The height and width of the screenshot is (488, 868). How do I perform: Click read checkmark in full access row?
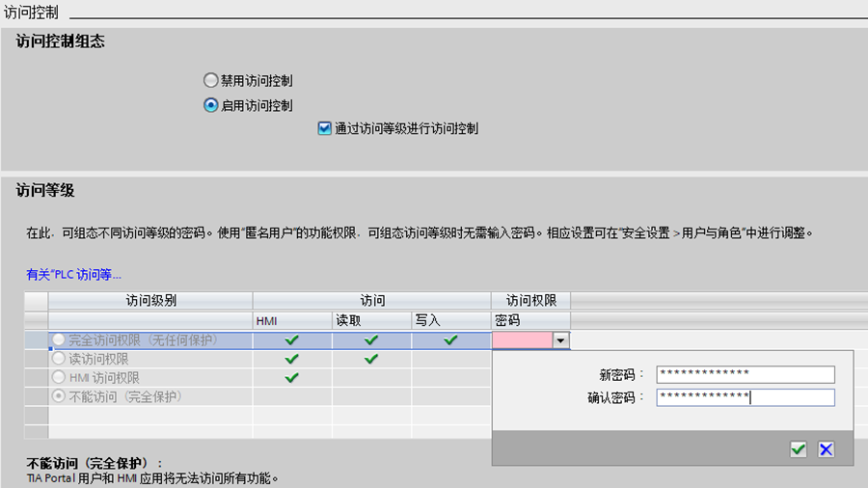pyautogui.click(x=371, y=339)
